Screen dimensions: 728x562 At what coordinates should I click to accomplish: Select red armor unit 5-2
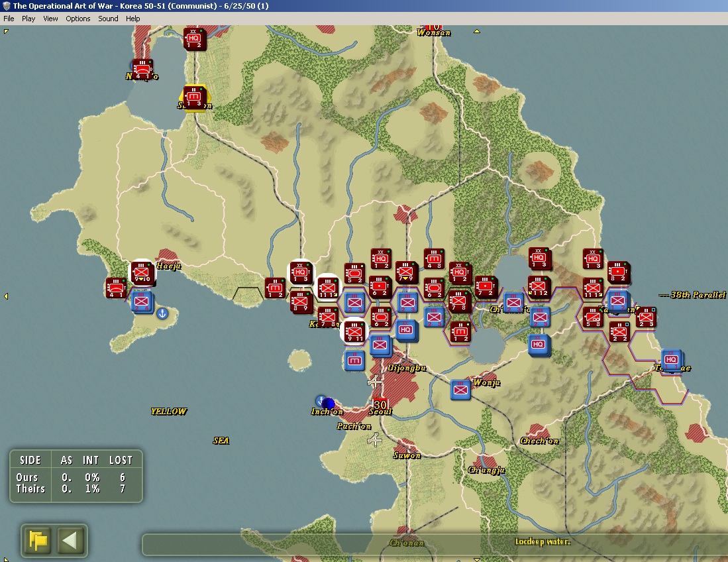(354, 273)
